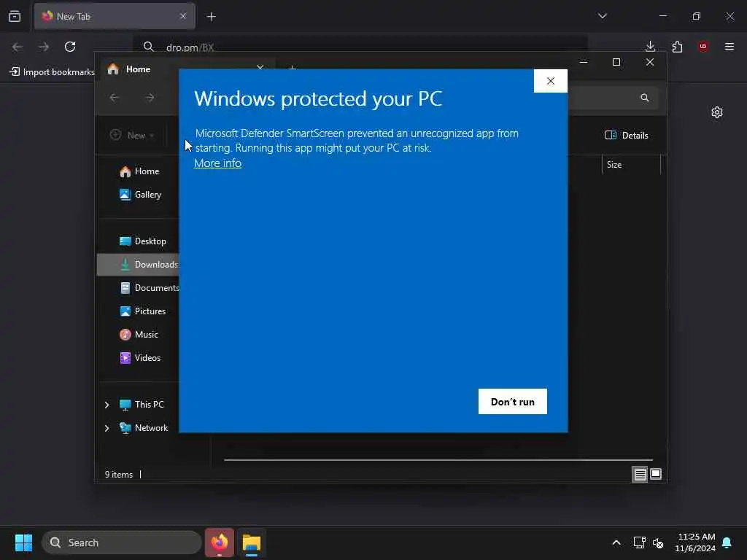Open the Windows Start menu
The image size is (747, 560).
pos(23,542)
